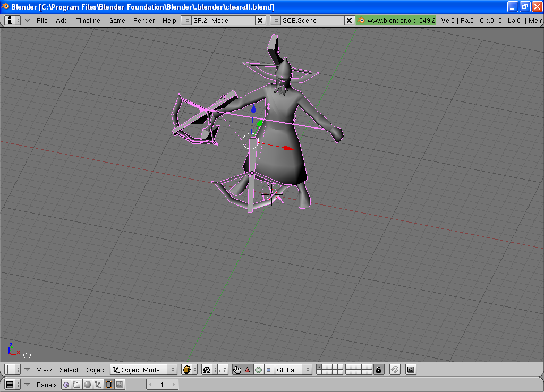Screen dimensions: 544x392
Task: Show the Editing context buttons
Action: coord(108,385)
